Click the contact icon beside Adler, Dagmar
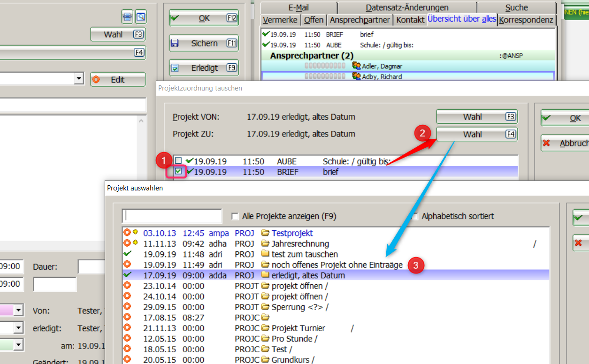The width and height of the screenshot is (589, 364). click(356, 66)
